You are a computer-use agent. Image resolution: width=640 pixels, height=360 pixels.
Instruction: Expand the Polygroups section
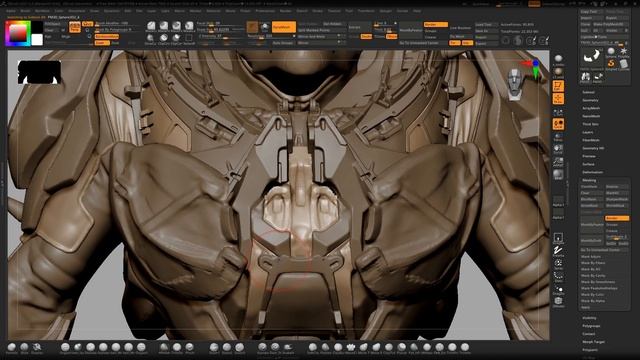[591, 326]
